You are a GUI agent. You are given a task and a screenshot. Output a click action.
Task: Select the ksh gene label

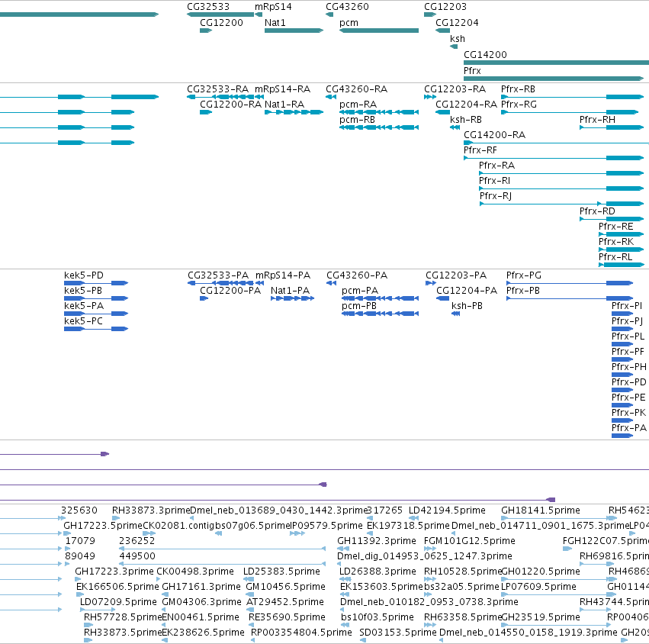point(458,39)
